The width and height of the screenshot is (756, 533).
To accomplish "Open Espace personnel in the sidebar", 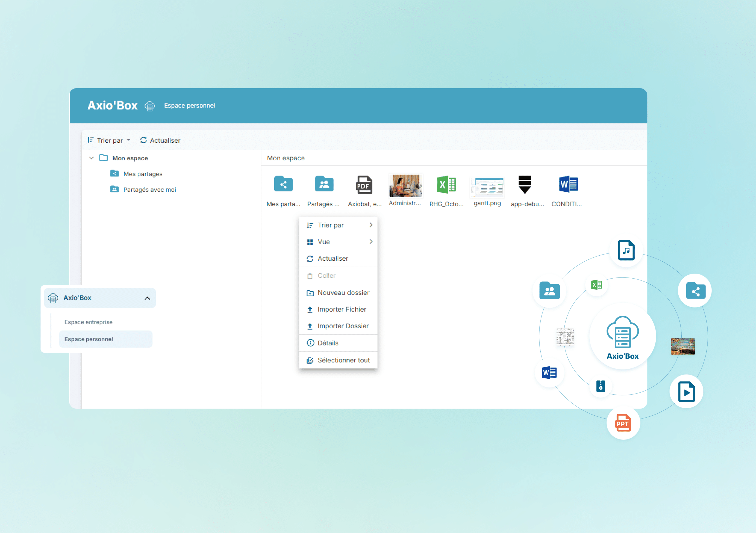I will click(x=106, y=339).
